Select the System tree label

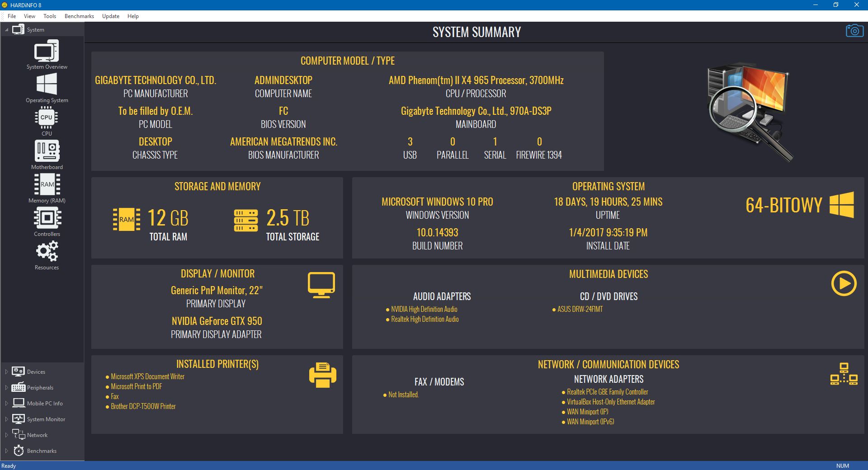click(x=36, y=30)
